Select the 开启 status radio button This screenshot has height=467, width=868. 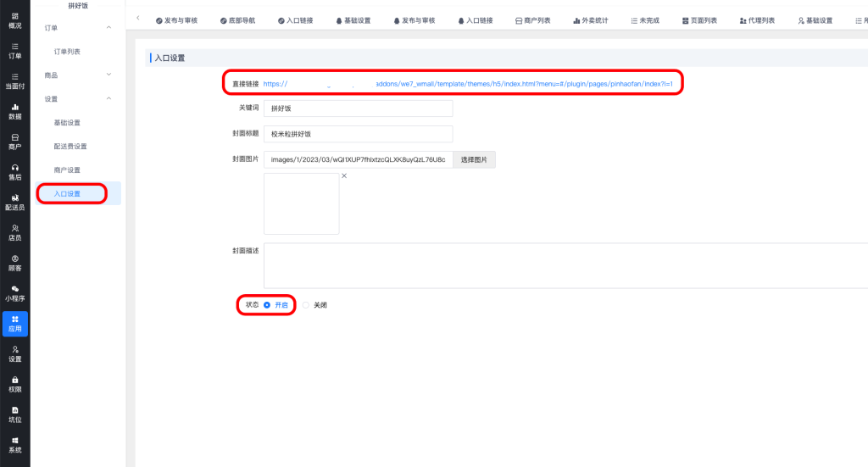[267, 305]
